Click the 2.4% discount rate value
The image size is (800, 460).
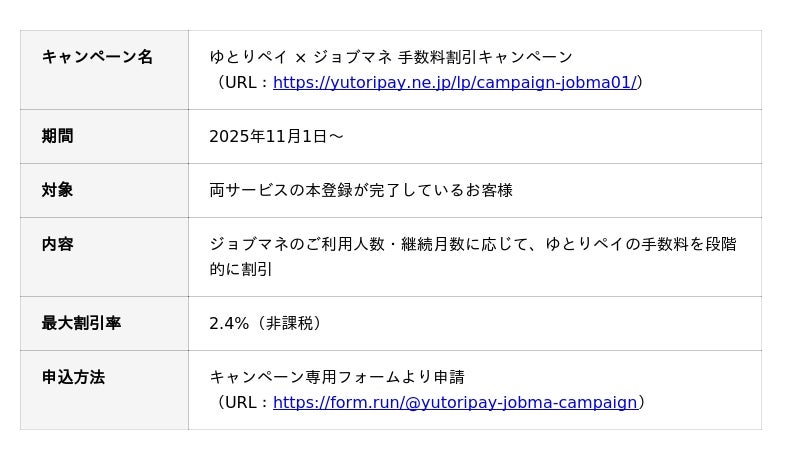point(229,324)
